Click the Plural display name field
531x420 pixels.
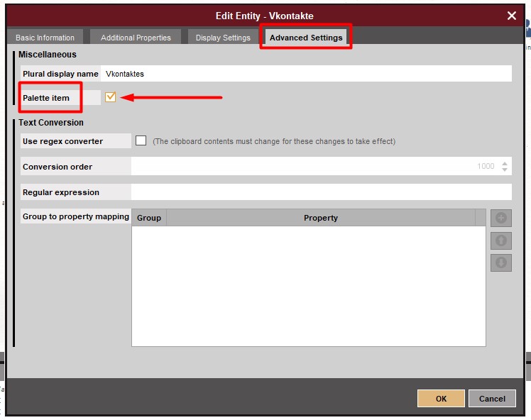306,74
